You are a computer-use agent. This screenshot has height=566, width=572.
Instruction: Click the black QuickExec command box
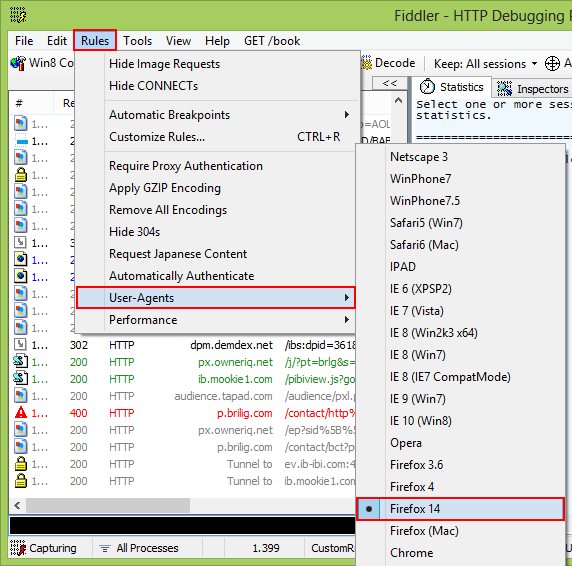182,526
